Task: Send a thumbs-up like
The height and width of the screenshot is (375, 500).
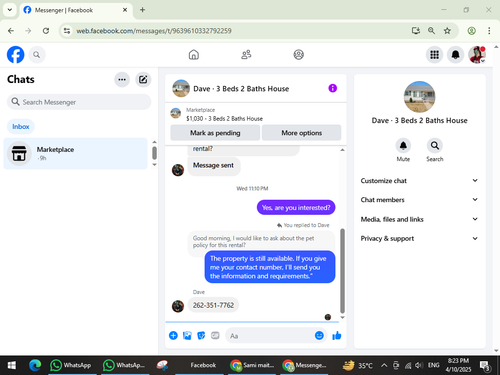Action: point(337,335)
